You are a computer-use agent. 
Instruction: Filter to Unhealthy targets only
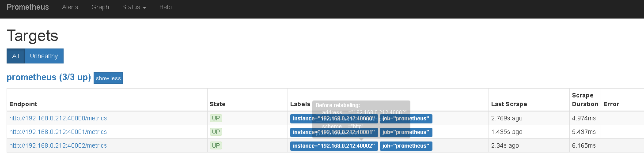(44, 56)
